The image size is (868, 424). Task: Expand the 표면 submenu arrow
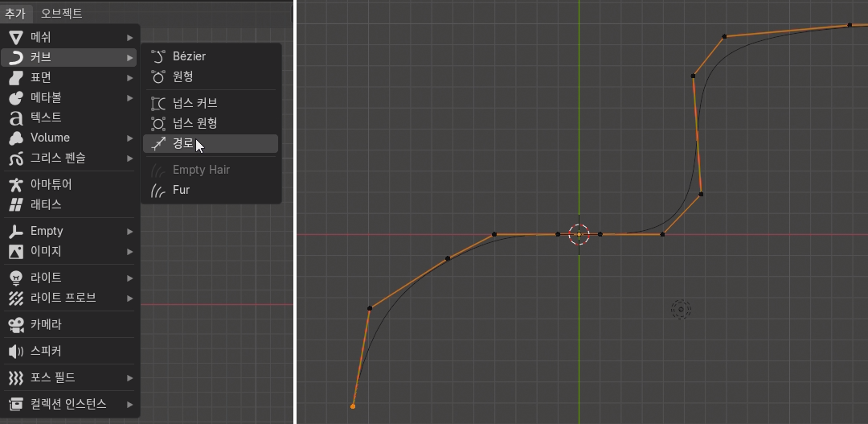coord(129,77)
